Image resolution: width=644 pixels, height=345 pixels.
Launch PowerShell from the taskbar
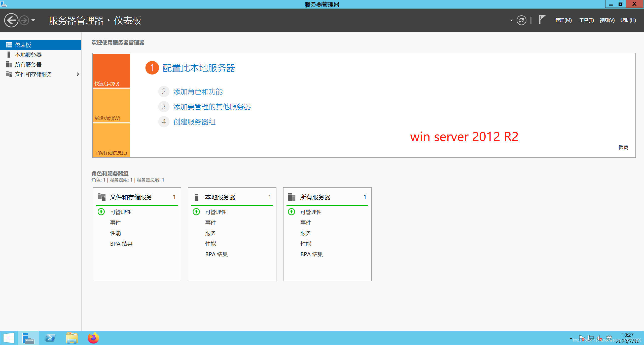coord(50,338)
